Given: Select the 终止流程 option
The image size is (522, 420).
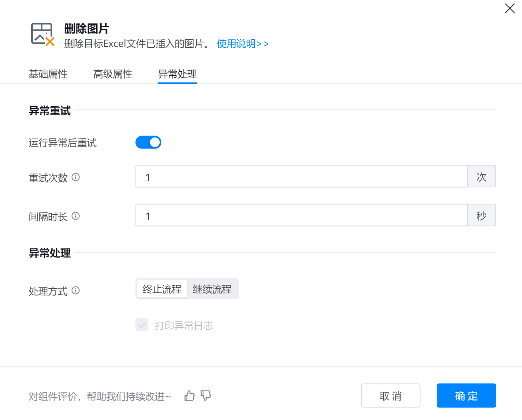Looking at the screenshot, I should (x=162, y=289).
